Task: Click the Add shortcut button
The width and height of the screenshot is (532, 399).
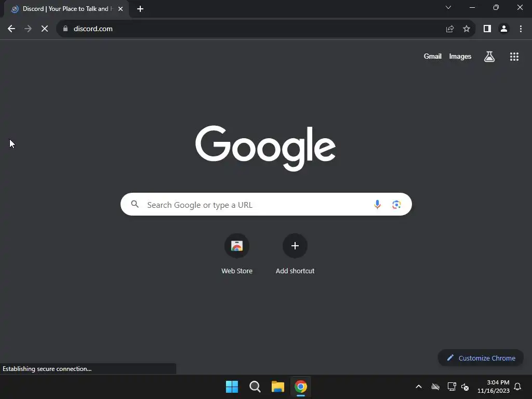Action: click(x=295, y=254)
